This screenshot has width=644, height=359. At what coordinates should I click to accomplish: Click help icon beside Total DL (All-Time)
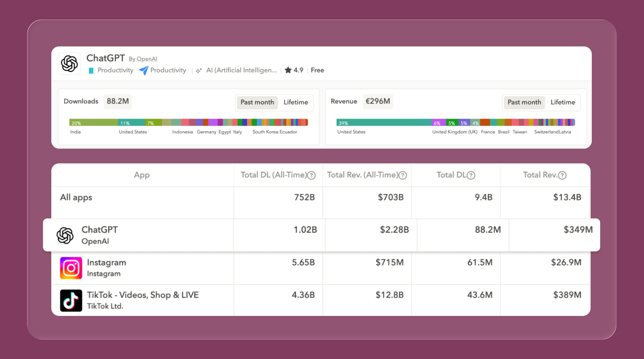312,175
